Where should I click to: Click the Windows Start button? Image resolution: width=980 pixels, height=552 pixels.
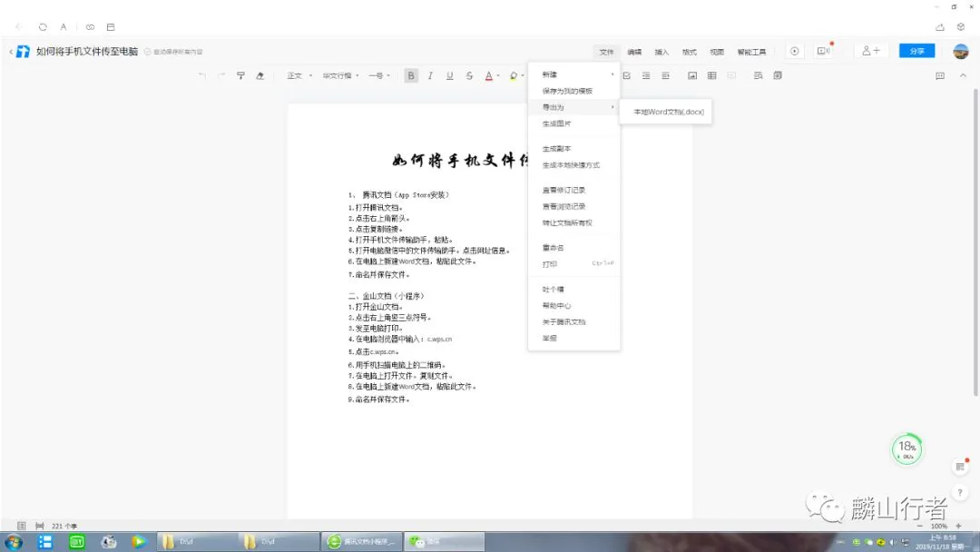14,542
